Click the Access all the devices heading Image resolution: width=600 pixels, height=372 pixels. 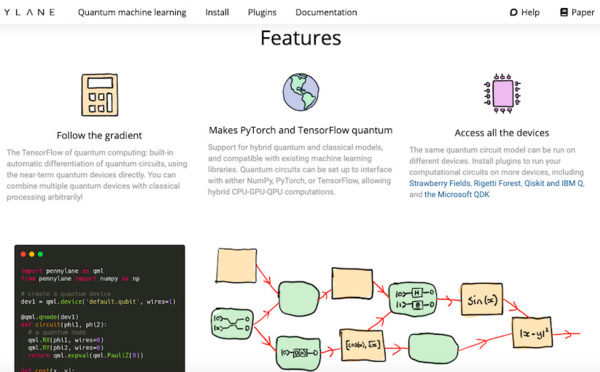502,133
